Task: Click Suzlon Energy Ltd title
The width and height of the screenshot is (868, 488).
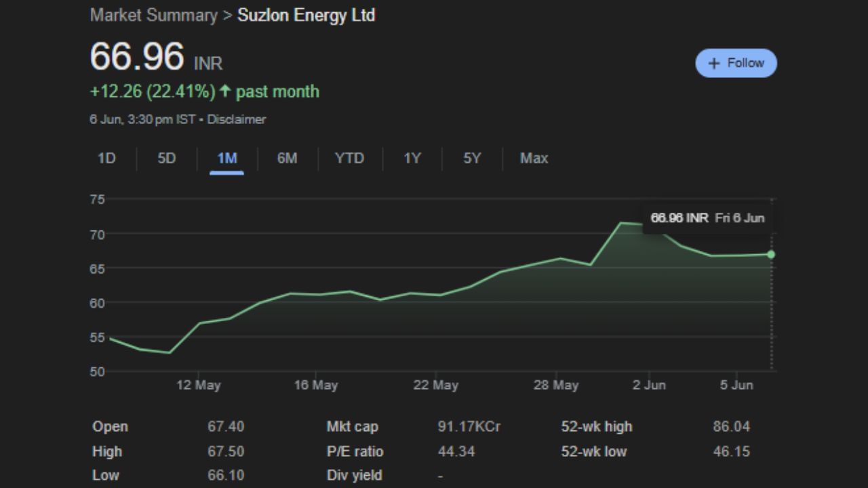Action: click(306, 16)
